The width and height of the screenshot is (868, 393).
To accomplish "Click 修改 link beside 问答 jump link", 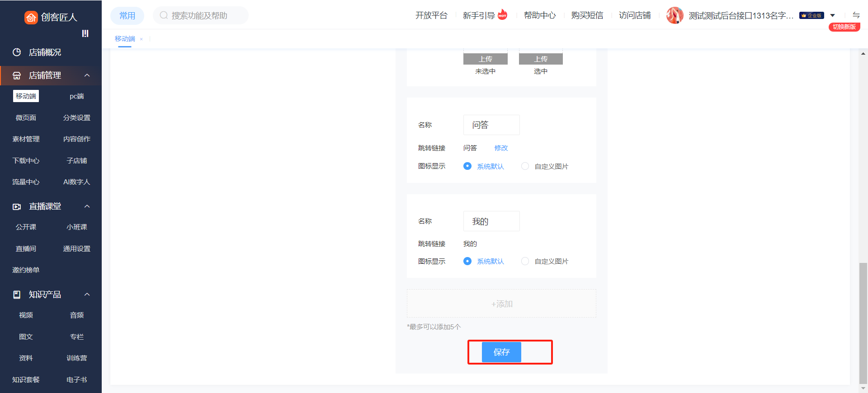I will (501, 148).
